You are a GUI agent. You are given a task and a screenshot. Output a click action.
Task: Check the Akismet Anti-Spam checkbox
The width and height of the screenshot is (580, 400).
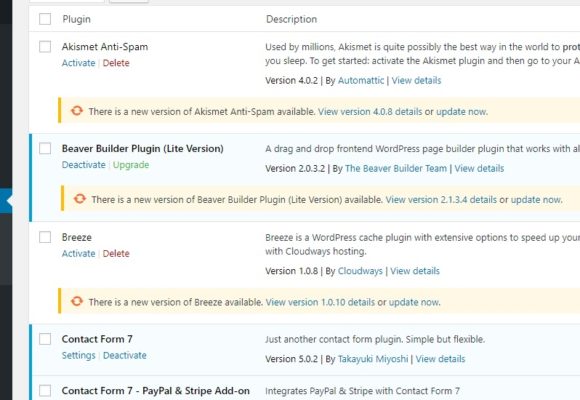click(x=45, y=47)
